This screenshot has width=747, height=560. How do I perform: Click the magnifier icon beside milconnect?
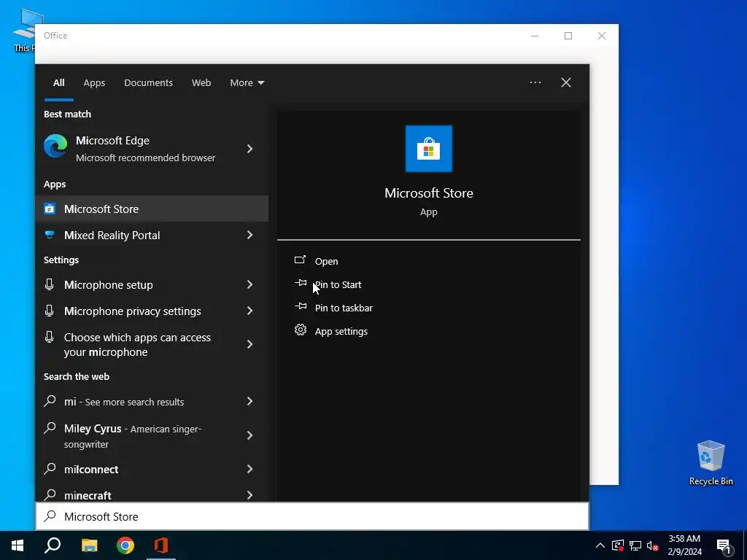tap(50, 468)
